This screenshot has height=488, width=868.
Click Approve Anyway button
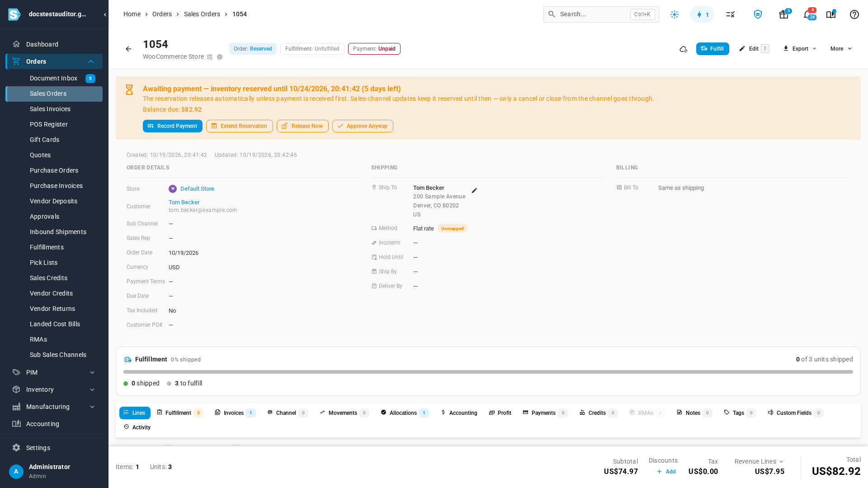click(x=363, y=126)
